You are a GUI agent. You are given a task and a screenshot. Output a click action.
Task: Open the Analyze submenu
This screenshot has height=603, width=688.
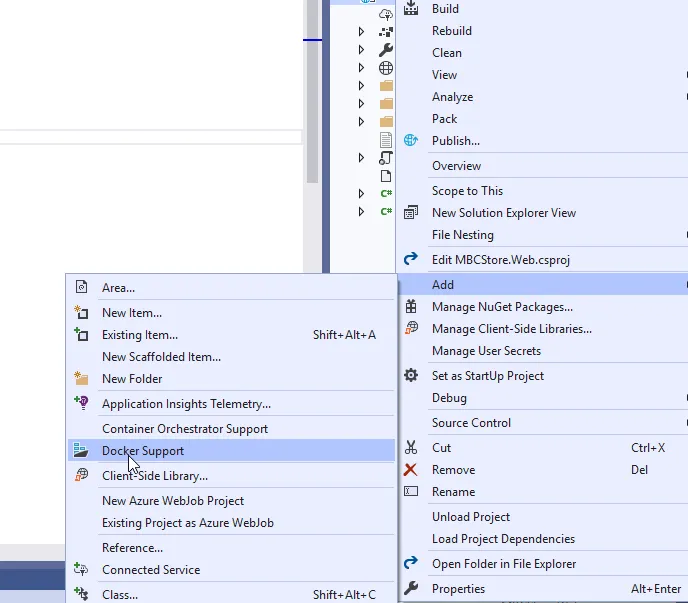[542, 97]
